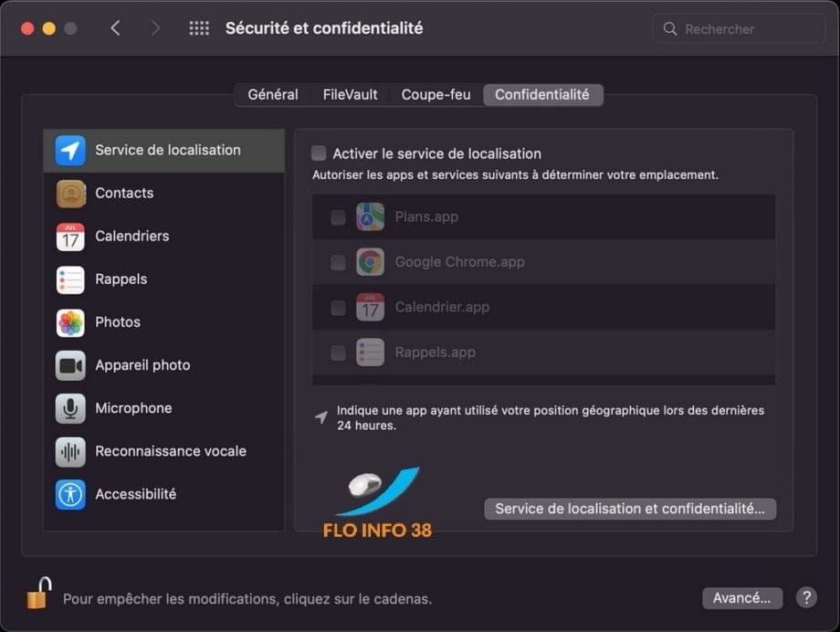The width and height of the screenshot is (840, 632).
Task: Click the Rappels icon in sidebar
Action: (70, 279)
